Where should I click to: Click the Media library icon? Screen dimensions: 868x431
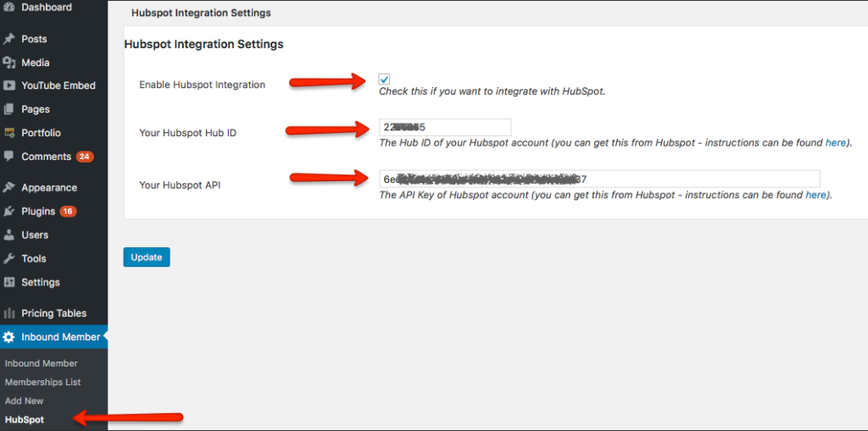(x=8, y=63)
